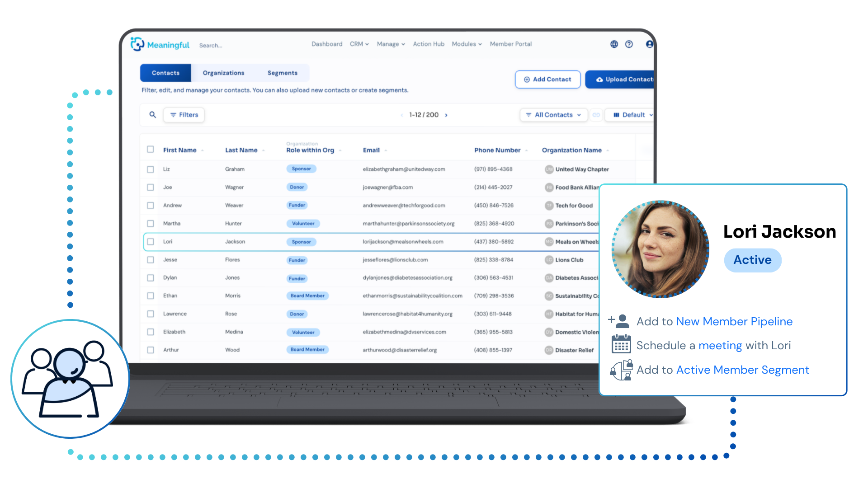Open the Segments tab
The image size is (868, 488).
[282, 73]
